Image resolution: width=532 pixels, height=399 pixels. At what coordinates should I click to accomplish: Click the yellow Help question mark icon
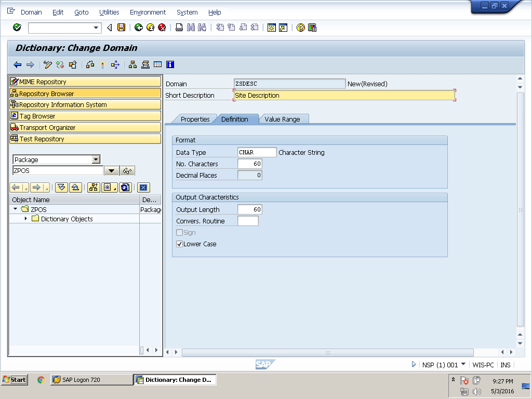(300, 28)
